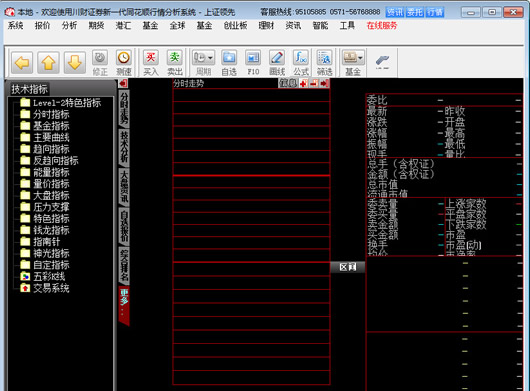Switch to the 大盘资讯 vertical tab
The height and width of the screenshot is (391, 530).
coord(124,186)
